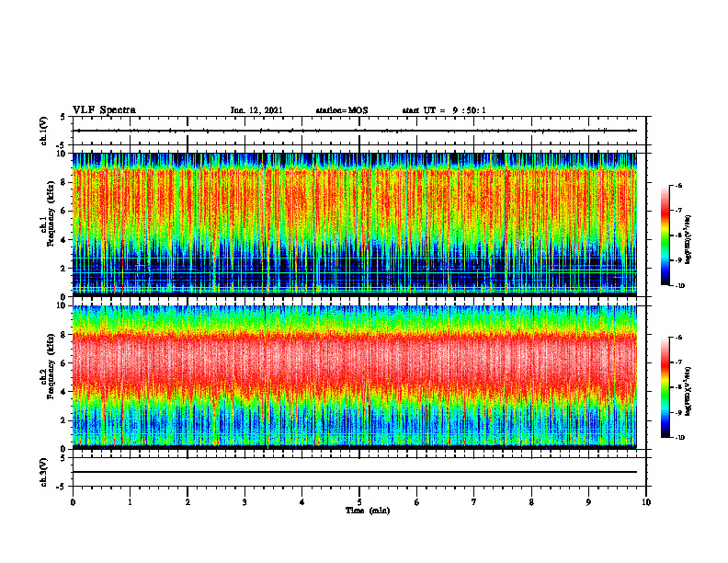Click the ch.1 spectrogram panel
The height and width of the screenshot is (563, 728).
click(x=355, y=224)
